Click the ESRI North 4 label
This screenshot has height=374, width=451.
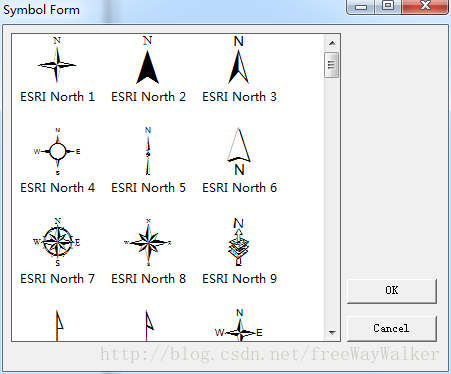[x=57, y=188]
